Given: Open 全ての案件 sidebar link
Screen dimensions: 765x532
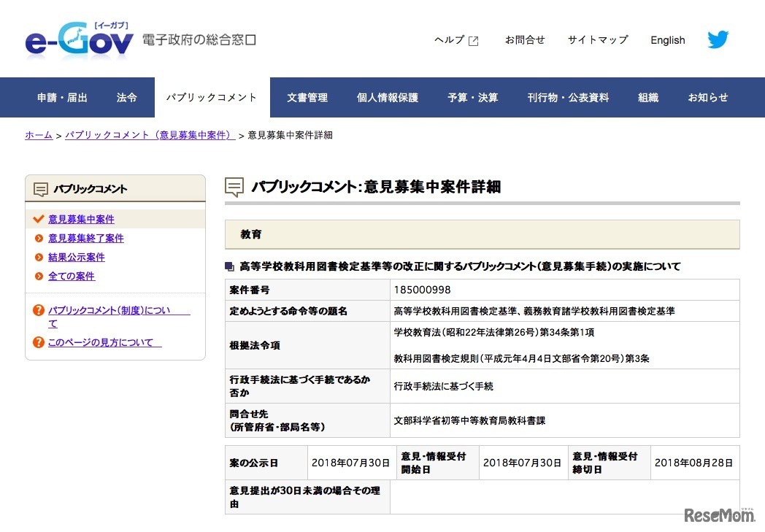Looking at the screenshot, I should tap(72, 277).
